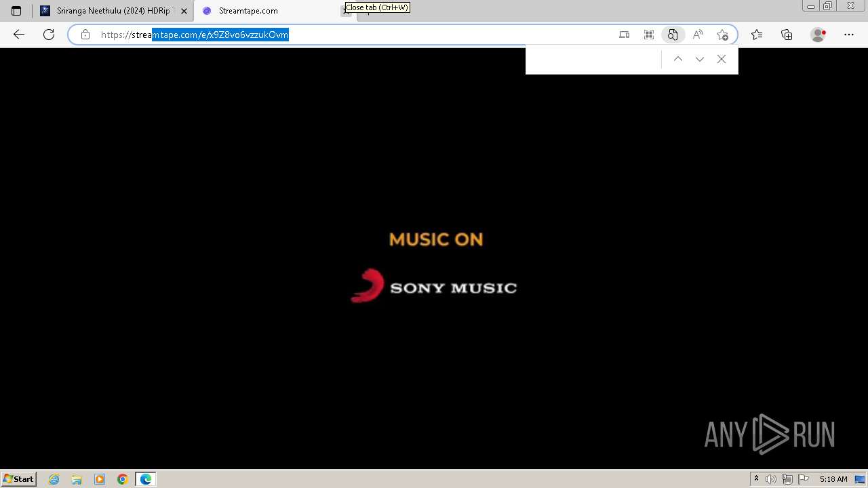Open Collections panel

[787, 35]
